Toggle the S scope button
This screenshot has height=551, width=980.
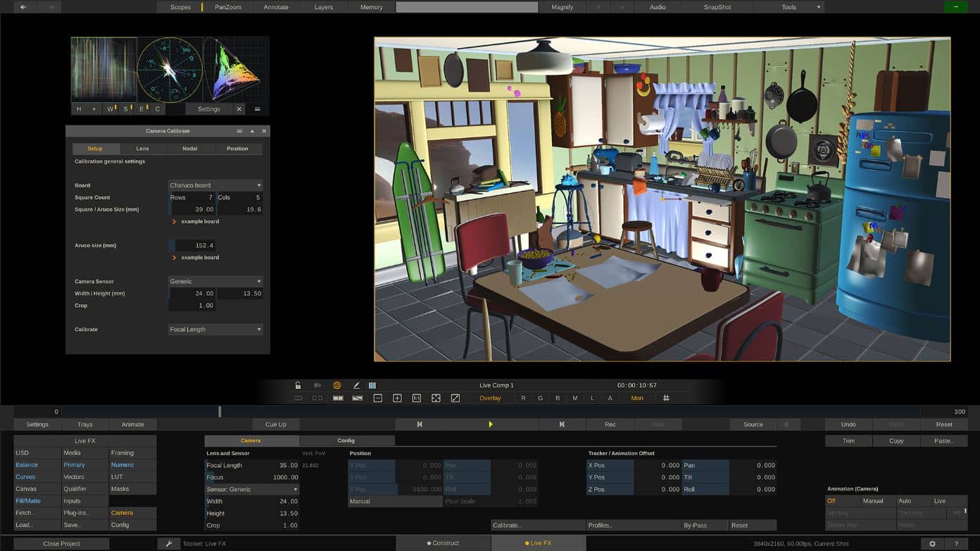click(126, 109)
